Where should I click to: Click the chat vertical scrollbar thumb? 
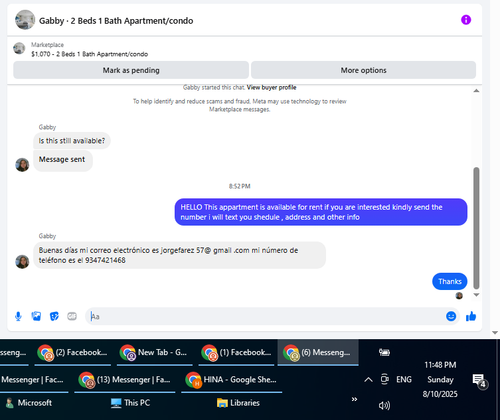[x=476, y=228]
